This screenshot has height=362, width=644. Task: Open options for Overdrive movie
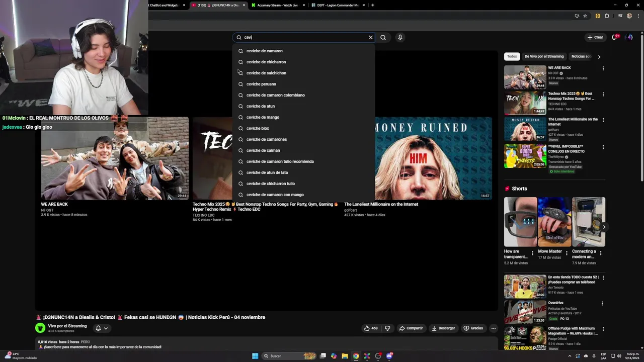[x=603, y=304]
